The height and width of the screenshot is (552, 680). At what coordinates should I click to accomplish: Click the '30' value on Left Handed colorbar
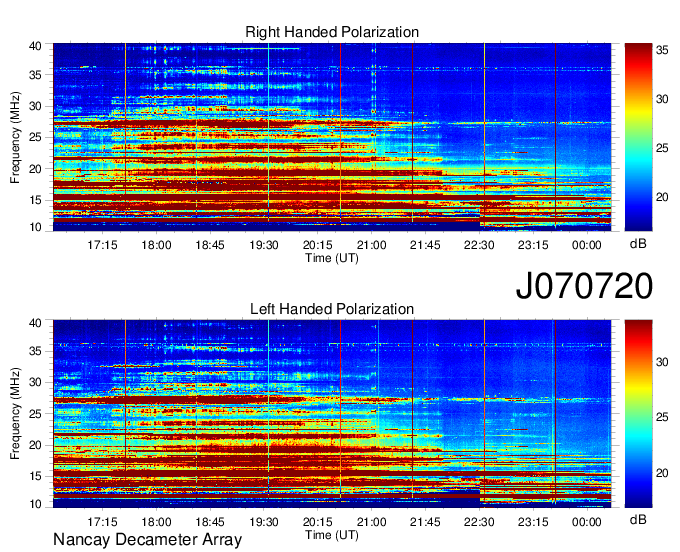click(662, 362)
